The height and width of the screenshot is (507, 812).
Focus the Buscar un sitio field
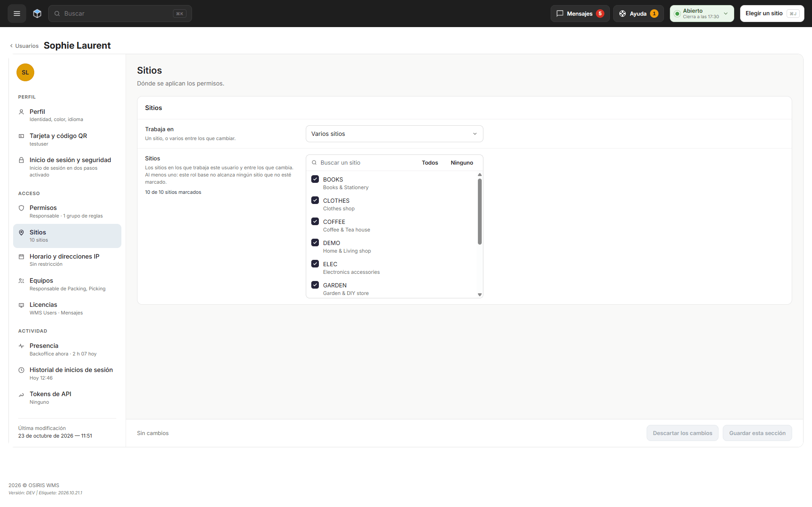[x=364, y=163]
